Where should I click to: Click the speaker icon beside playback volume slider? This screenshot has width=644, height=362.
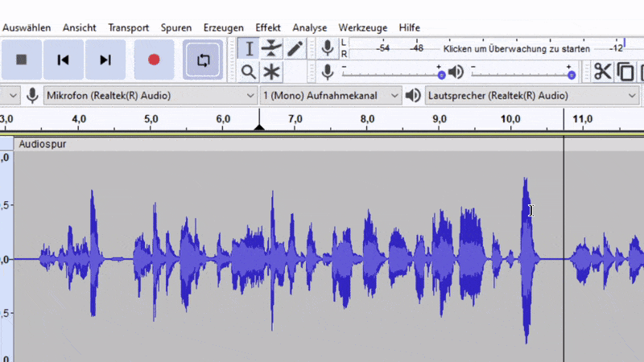coord(456,72)
